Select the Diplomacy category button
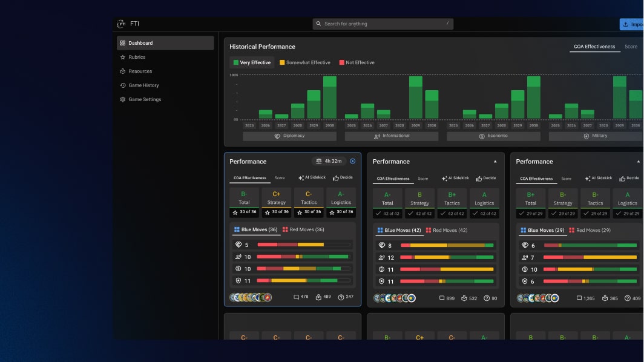644x362 pixels. [289, 136]
